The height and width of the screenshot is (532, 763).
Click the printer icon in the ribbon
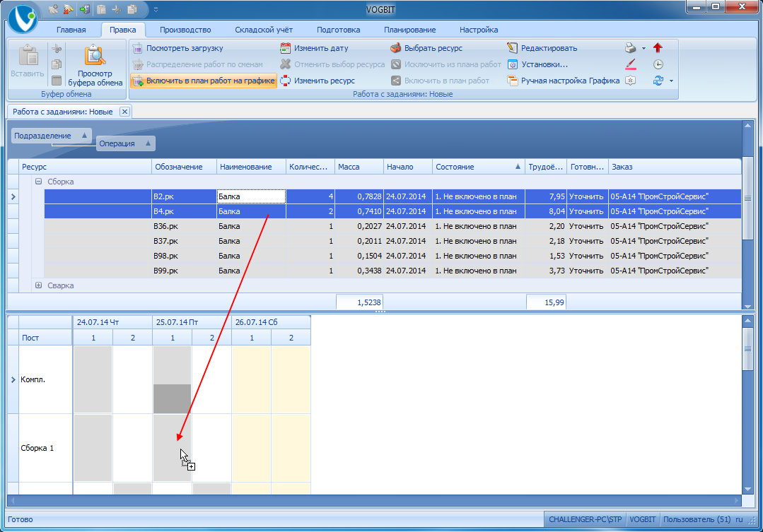pos(631,48)
